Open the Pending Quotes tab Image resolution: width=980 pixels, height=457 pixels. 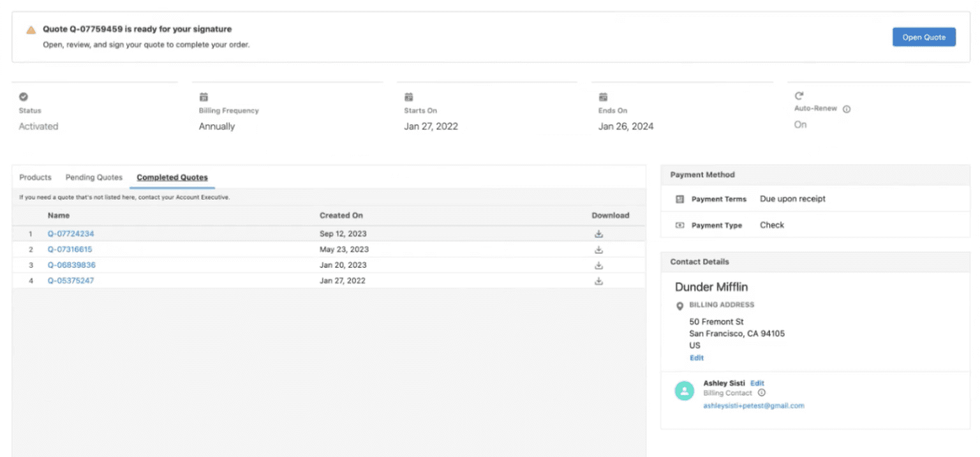pyautogui.click(x=94, y=177)
